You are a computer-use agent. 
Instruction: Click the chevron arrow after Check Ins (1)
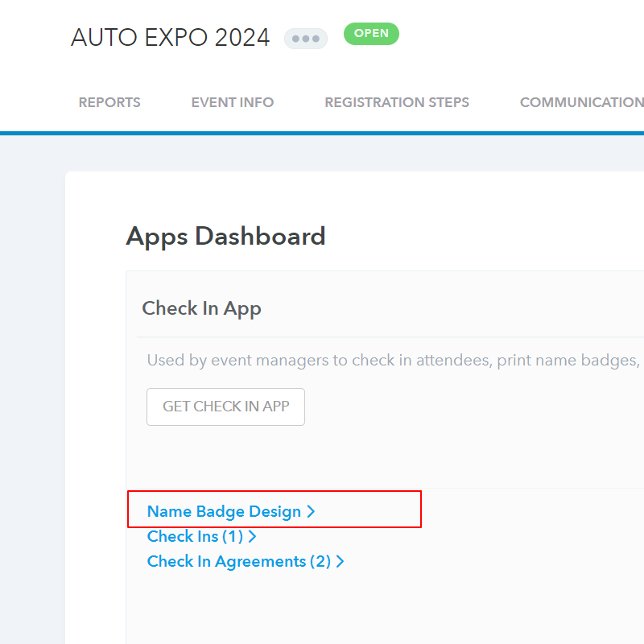tap(253, 537)
